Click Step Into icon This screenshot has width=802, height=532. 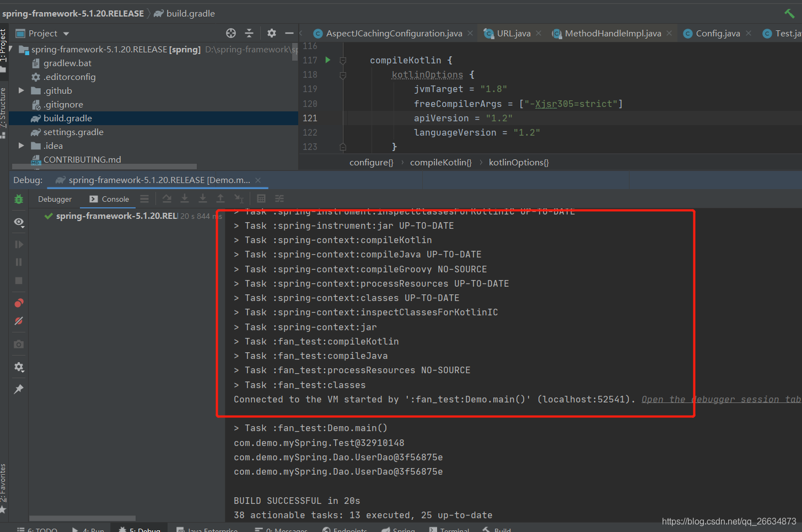coord(185,198)
